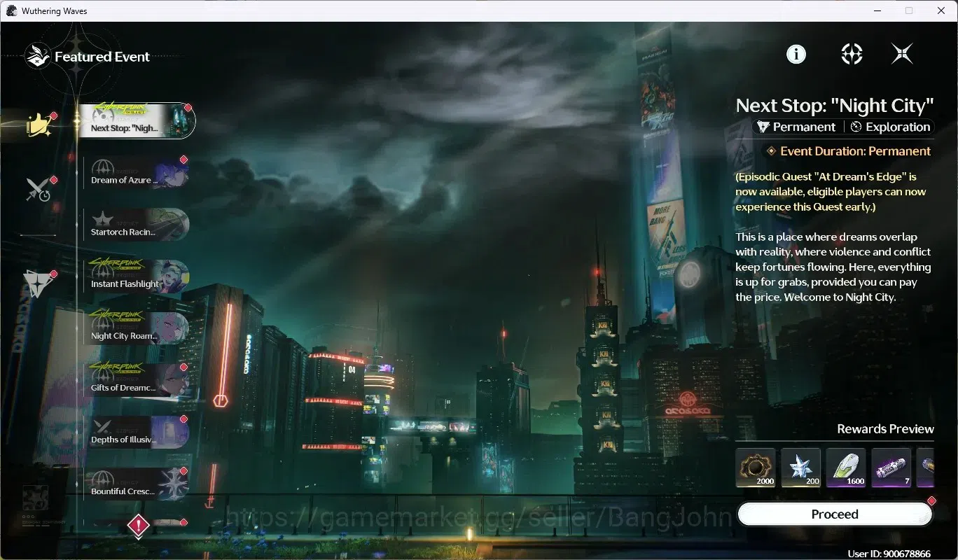Open the Night City Roam... event entry

pos(137,328)
